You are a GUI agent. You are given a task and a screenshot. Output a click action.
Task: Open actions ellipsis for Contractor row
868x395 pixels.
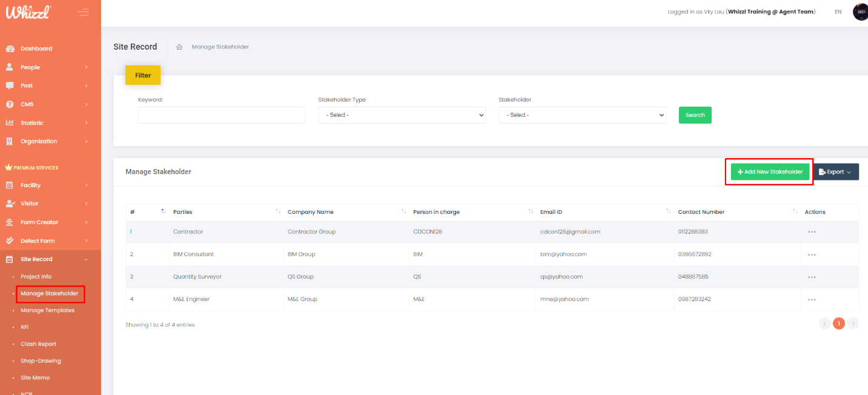(812, 232)
